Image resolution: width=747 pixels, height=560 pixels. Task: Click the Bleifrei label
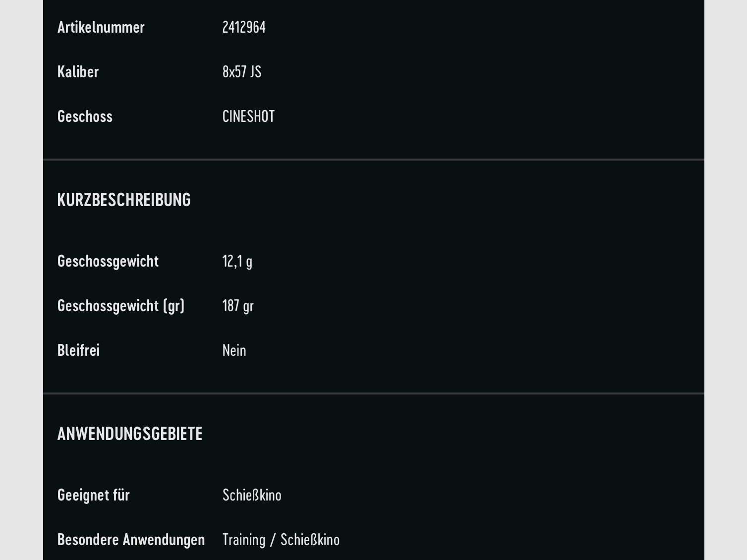pyautogui.click(x=78, y=350)
